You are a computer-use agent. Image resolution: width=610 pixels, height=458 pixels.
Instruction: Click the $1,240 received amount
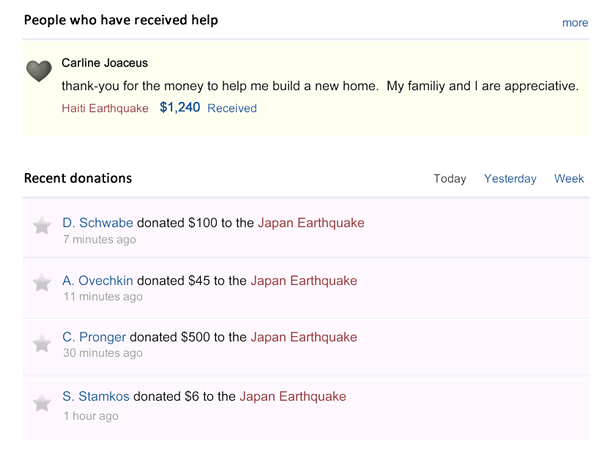click(180, 107)
